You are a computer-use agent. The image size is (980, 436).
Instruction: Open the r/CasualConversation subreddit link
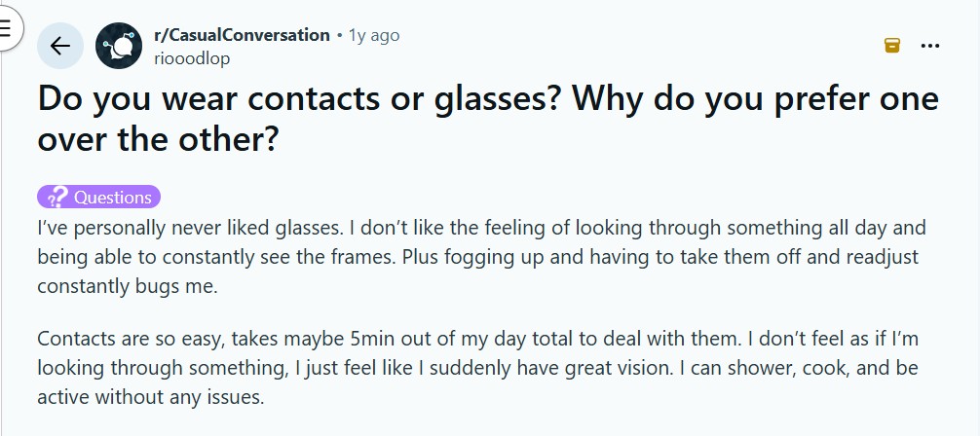click(242, 35)
